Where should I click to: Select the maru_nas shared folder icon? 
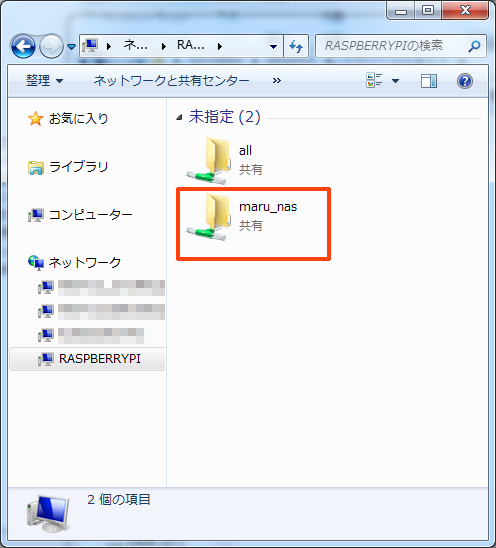click(209, 217)
